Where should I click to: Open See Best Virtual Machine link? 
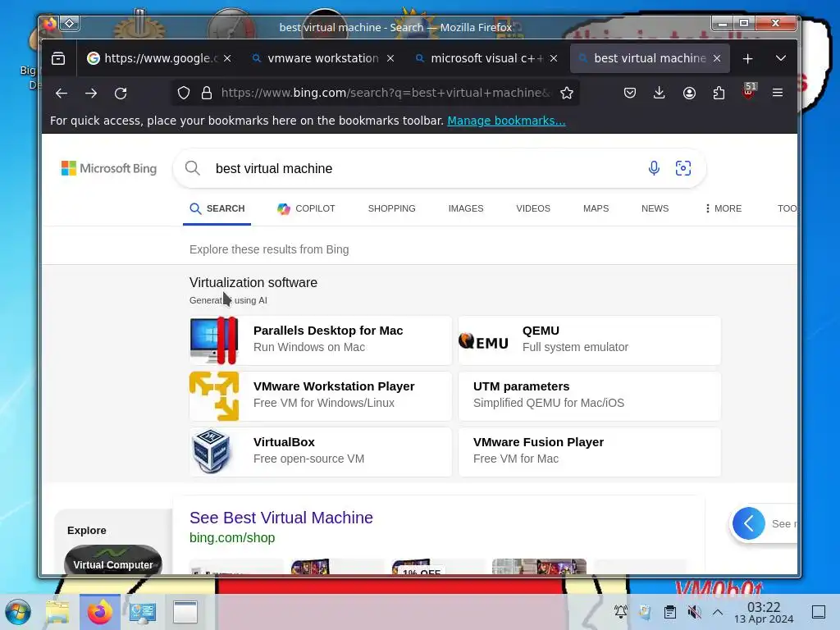point(281,518)
